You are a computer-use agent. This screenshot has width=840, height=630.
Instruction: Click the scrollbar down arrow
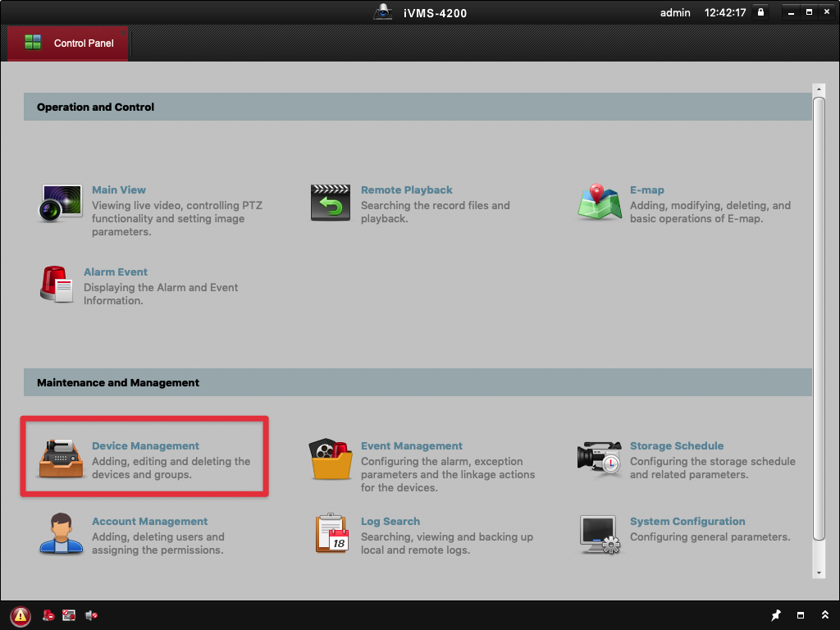(x=818, y=573)
